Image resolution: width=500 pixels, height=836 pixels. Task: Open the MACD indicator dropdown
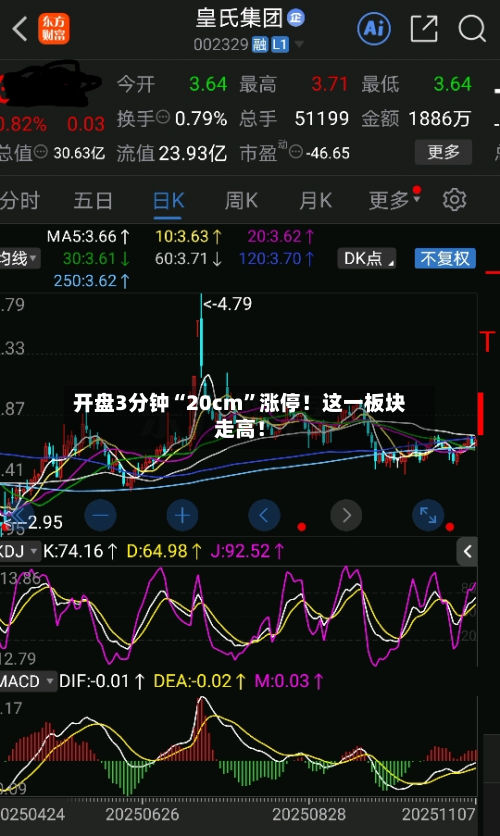click(28, 681)
